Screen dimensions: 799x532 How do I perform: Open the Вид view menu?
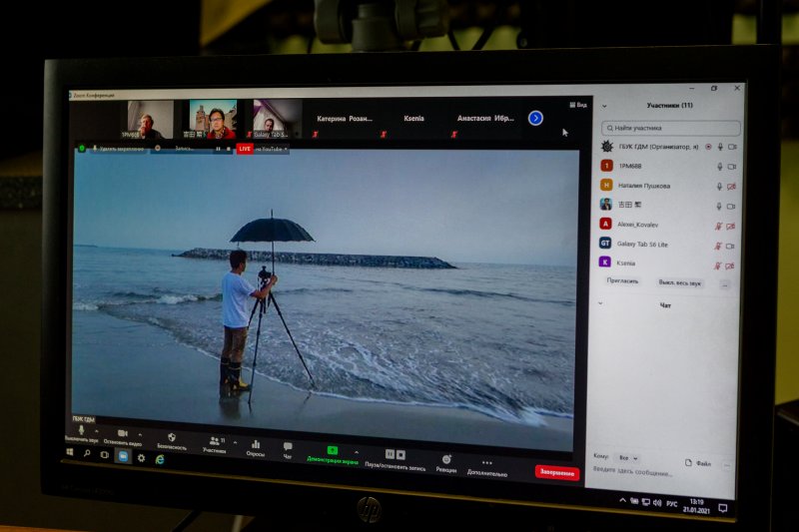[x=578, y=105]
